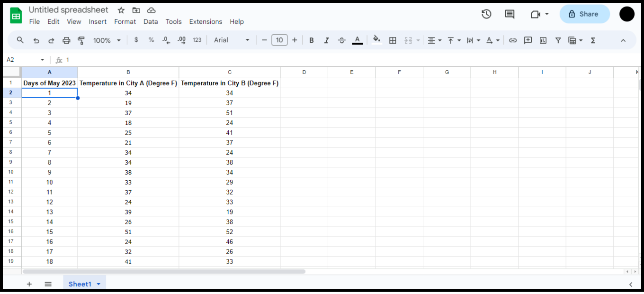Viewport: 644px width, 294px height.
Task: Toggle strikethrough formatting
Action: [342, 40]
